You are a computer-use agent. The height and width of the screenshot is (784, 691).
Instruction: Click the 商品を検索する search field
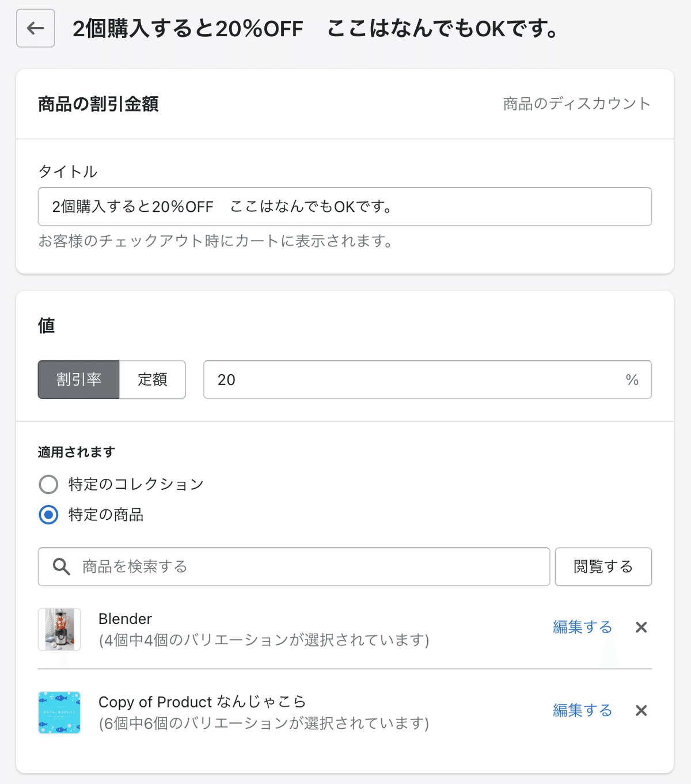pos(294,566)
